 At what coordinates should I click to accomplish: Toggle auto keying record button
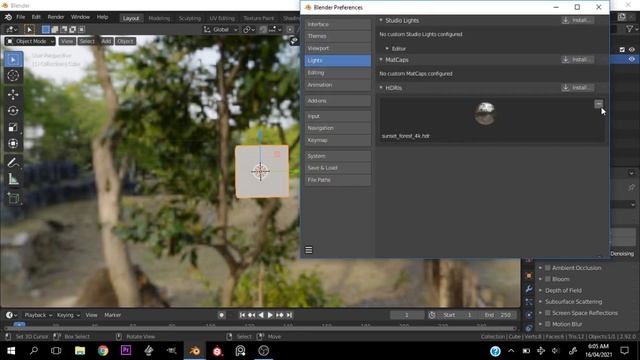(x=221, y=315)
